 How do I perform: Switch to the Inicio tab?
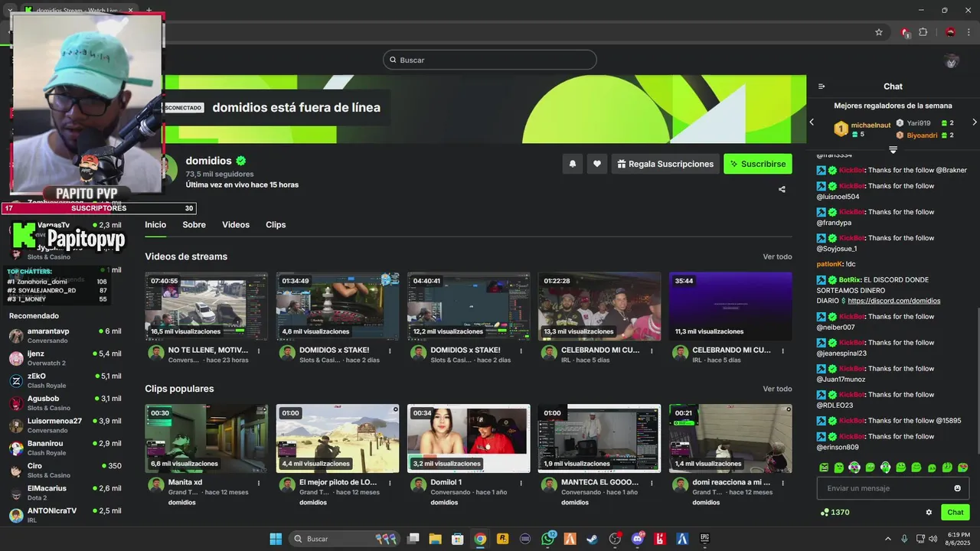(x=155, y=225)
